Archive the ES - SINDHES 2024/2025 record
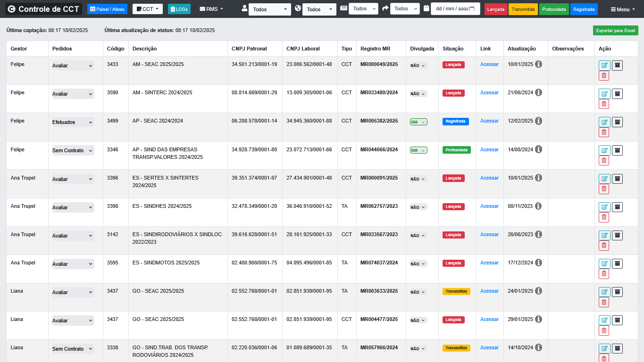Screen dimensions: 644x362 pos(617,207)
